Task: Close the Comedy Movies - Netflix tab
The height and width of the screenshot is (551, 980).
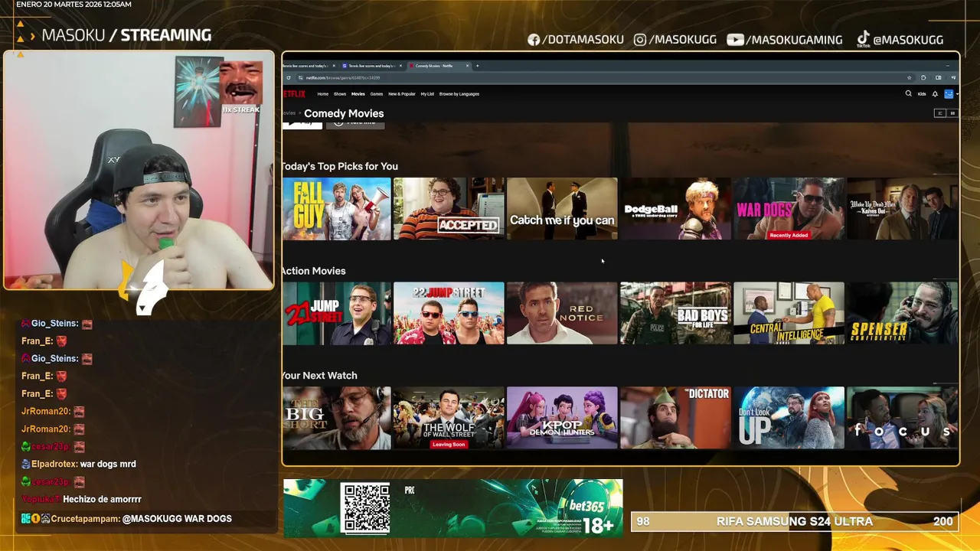Action: pos(468,66)
